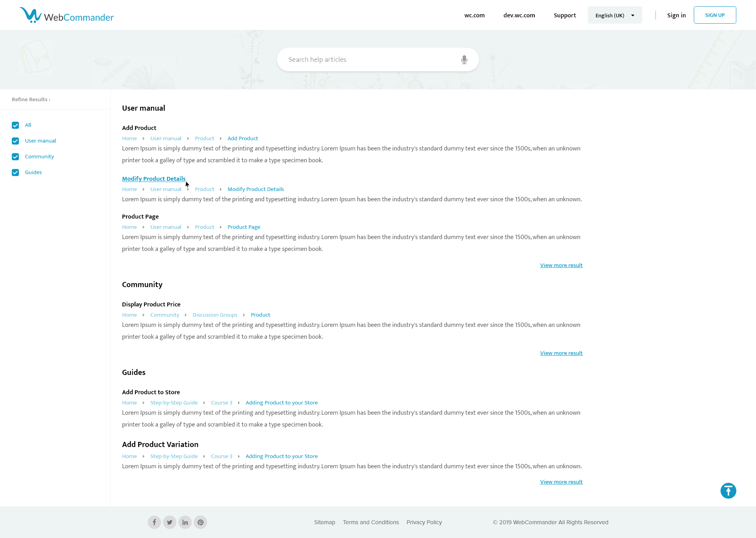Open the Modify Product Details result
Viewport: 756px width, 538px height.
coord(154,179)
